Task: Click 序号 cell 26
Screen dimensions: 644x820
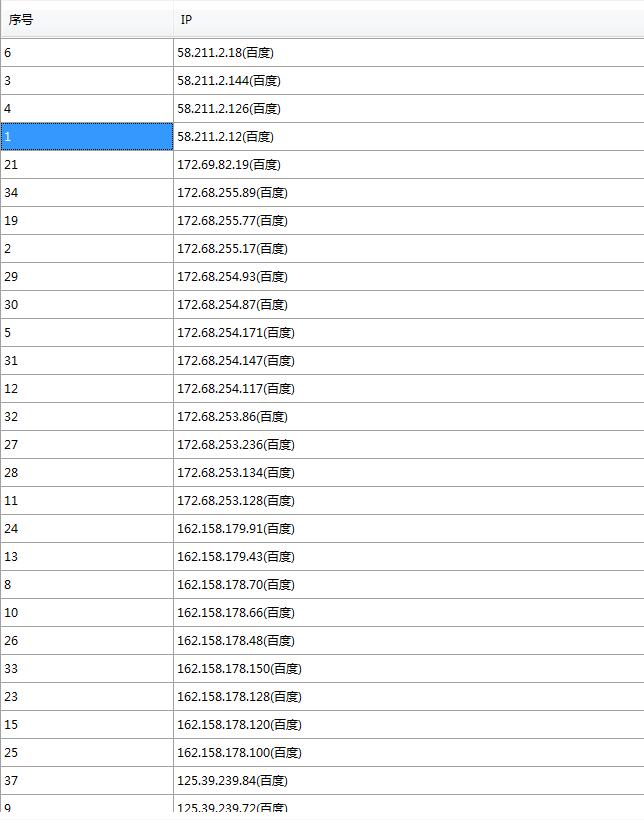Action: [87, 640]
